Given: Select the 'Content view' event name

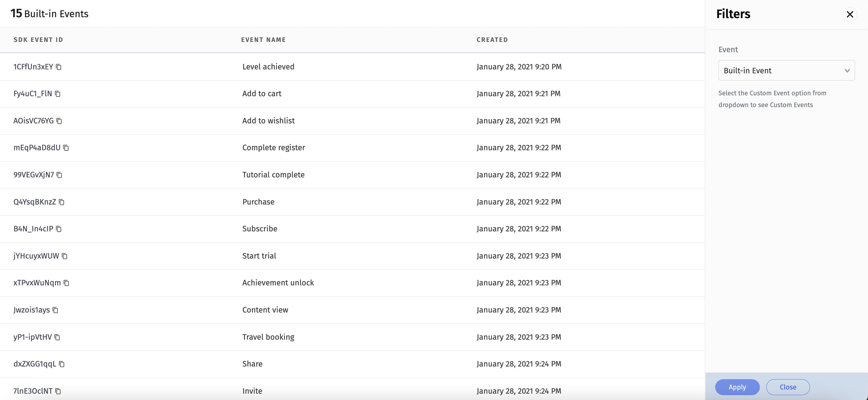Looking at the screenshot, I should coord(265,310).
